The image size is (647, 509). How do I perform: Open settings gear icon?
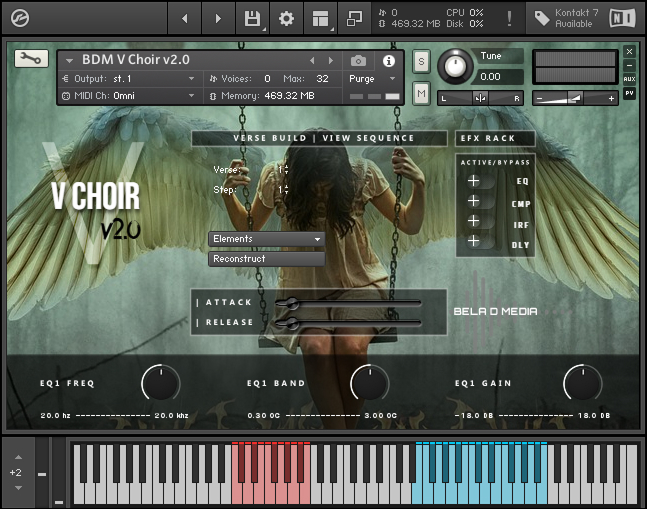click(x=286, y=18)
